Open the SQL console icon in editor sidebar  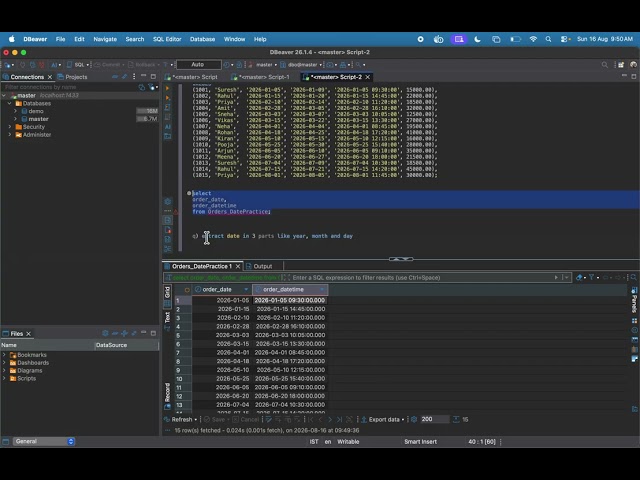click(x=167, y=136)
